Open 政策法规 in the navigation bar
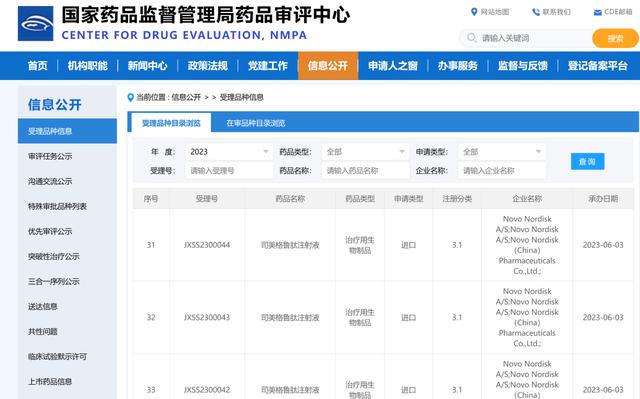 coord(207,66)
